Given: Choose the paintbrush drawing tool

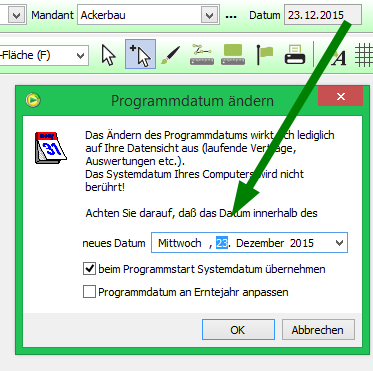Looking at the screenshot, I should click(x=170, y=55).
